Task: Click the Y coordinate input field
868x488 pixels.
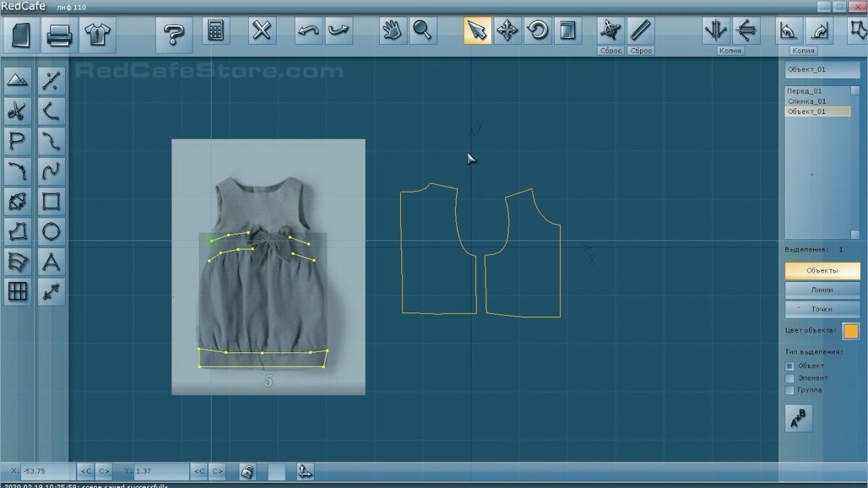Action: (161, 471)
